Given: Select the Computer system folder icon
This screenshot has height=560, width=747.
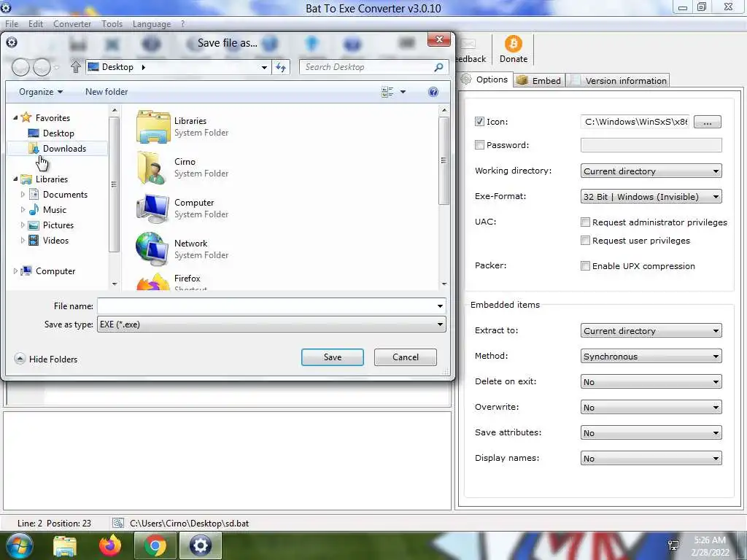Looking at the screenshot, I should (x=153, y=209).
